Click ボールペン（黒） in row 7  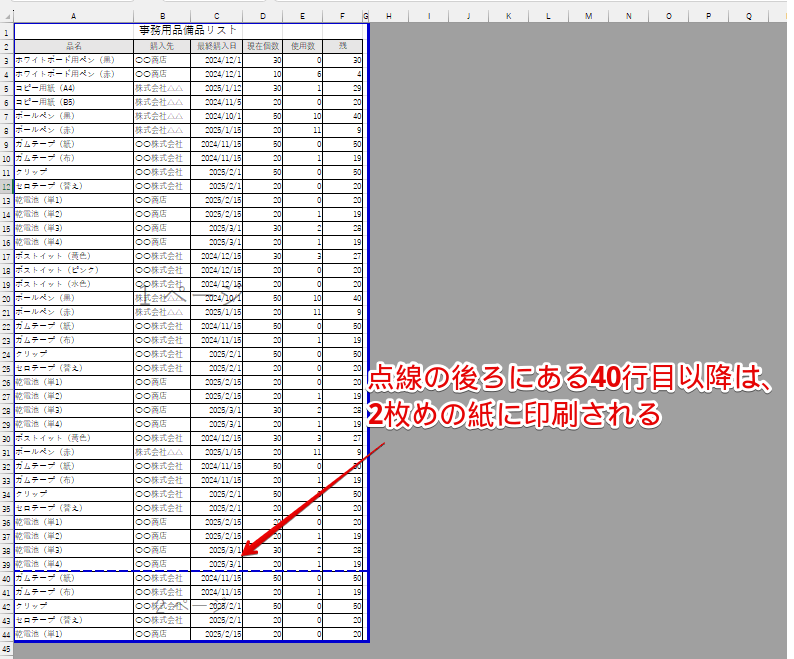[x=74, y=116]
